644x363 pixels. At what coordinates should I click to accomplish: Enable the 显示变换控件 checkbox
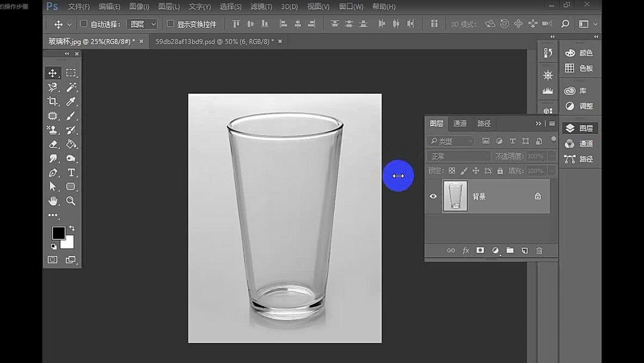pyautogui.click(x=170, y=23)
